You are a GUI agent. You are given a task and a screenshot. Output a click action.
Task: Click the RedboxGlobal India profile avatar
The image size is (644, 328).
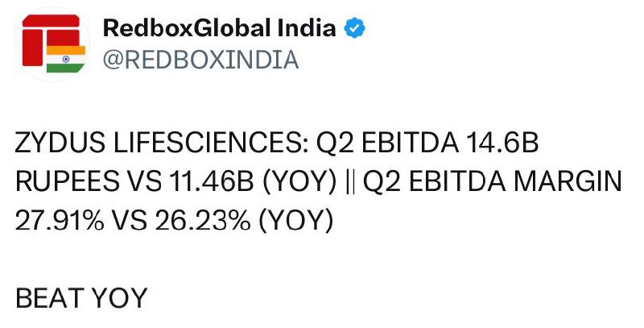pyautogui.click(x=52, y=44)
